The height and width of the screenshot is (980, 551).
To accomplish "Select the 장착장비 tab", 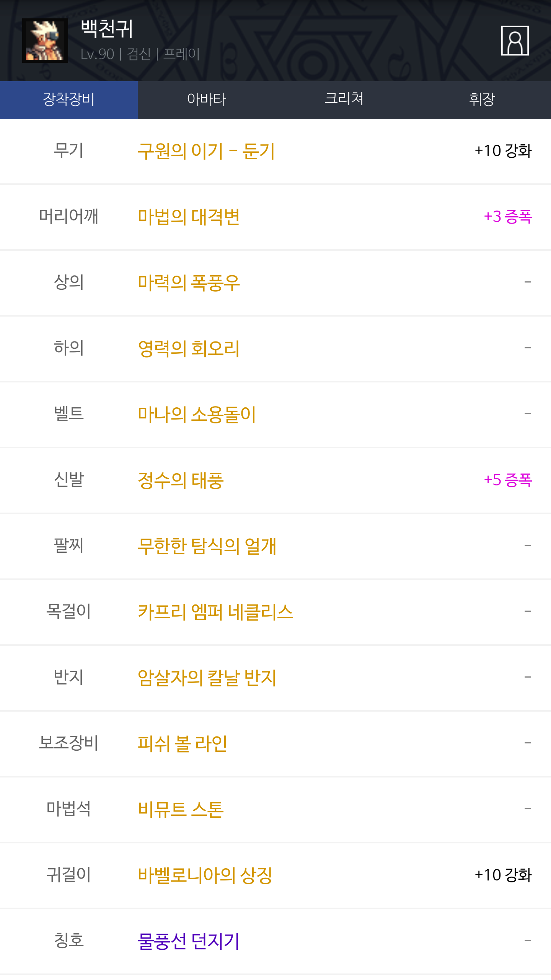I will 69,100.
